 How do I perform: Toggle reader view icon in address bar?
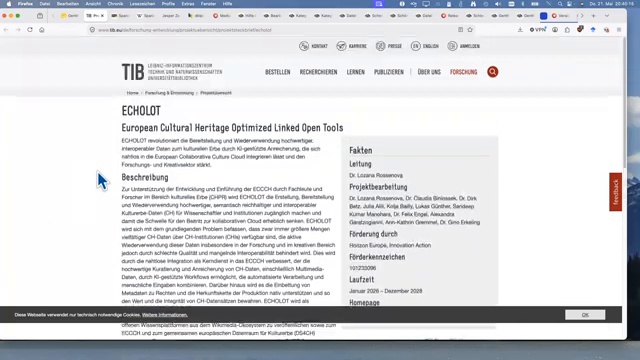(460, 30)
